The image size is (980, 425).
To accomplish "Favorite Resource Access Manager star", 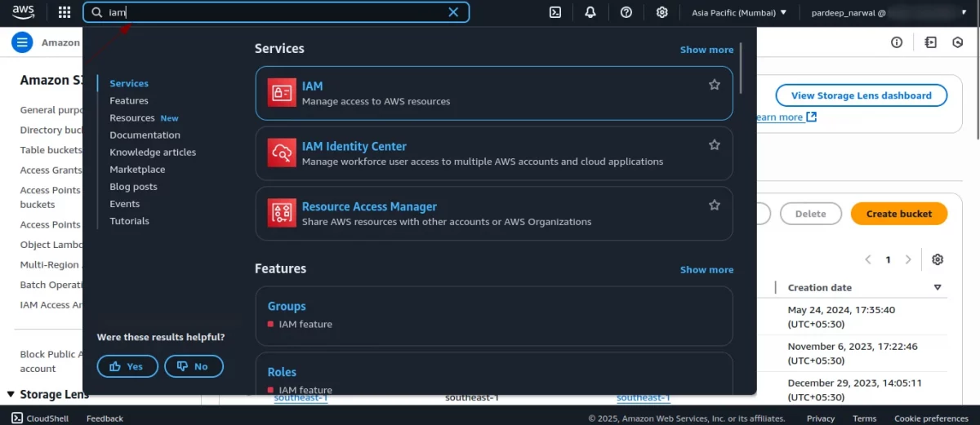I will (715, 206).
